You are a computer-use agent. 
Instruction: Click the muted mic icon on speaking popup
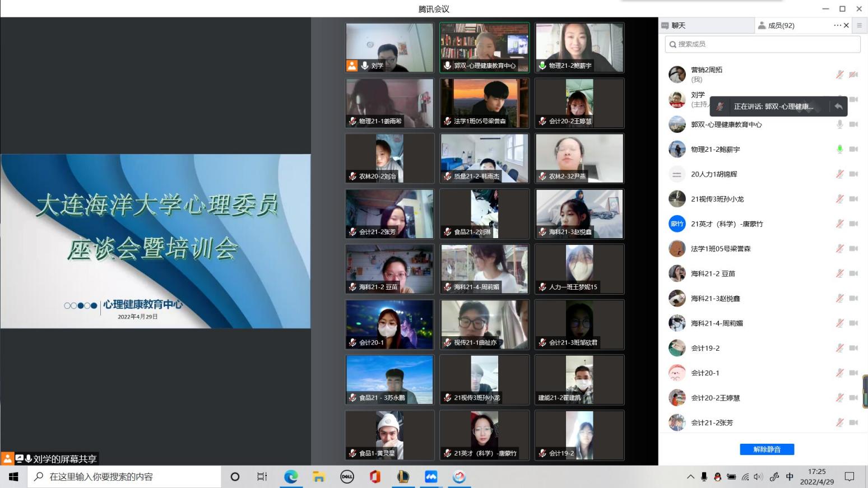(720, 106)
